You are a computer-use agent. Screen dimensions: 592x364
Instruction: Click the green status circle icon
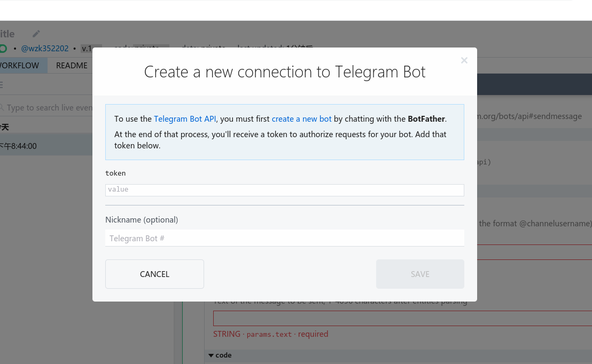click(3, 48)
